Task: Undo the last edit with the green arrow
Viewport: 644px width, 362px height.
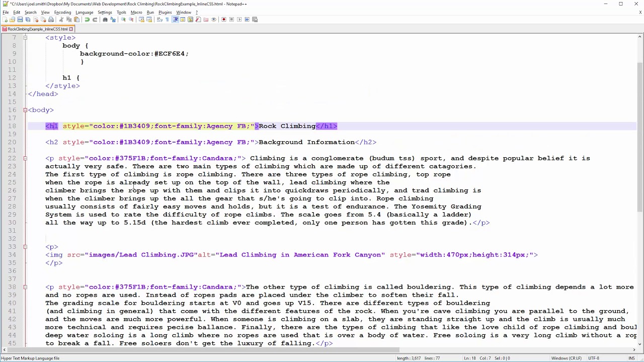Action: (x=87, y=20)
